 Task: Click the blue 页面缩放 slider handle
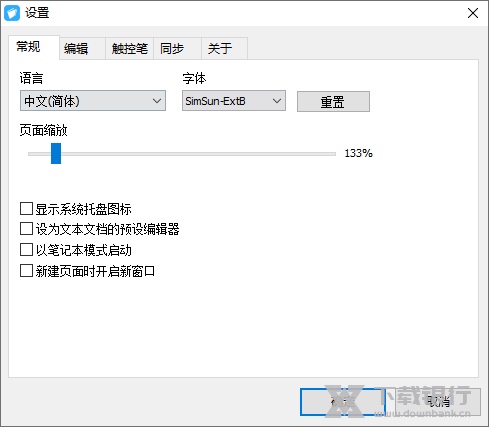pos(56,154)
